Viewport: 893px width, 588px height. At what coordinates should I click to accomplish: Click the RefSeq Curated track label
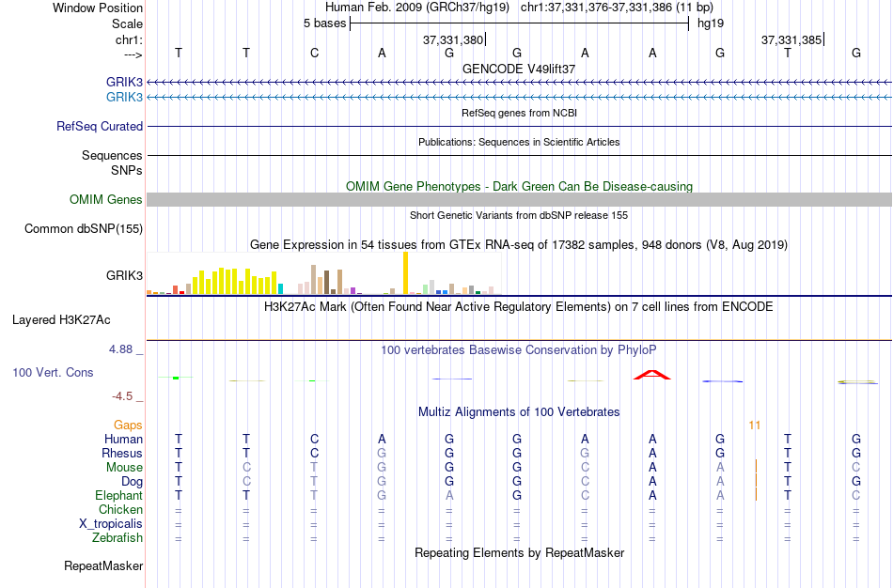(x=100, y=127)
